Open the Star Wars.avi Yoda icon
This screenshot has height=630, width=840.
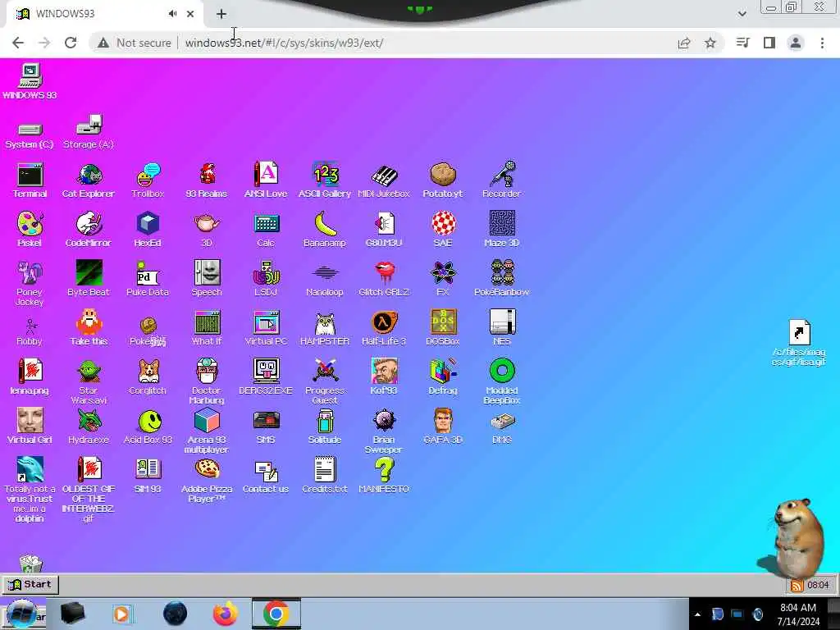tap(89, 372)
